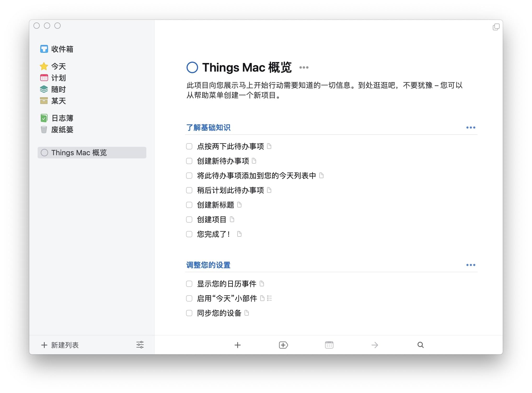
Task: Click the plus new to-do toolbar icon
Action: point(238,345)
